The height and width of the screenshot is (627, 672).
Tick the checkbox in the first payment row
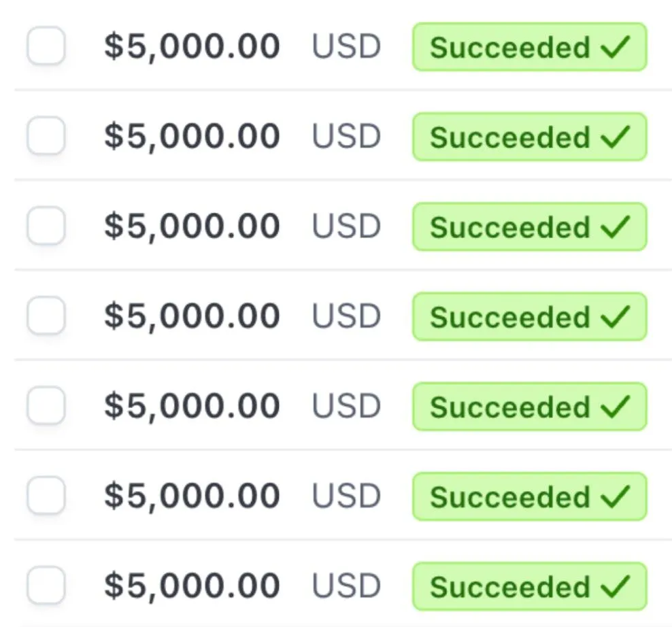(x=46, y=46)
